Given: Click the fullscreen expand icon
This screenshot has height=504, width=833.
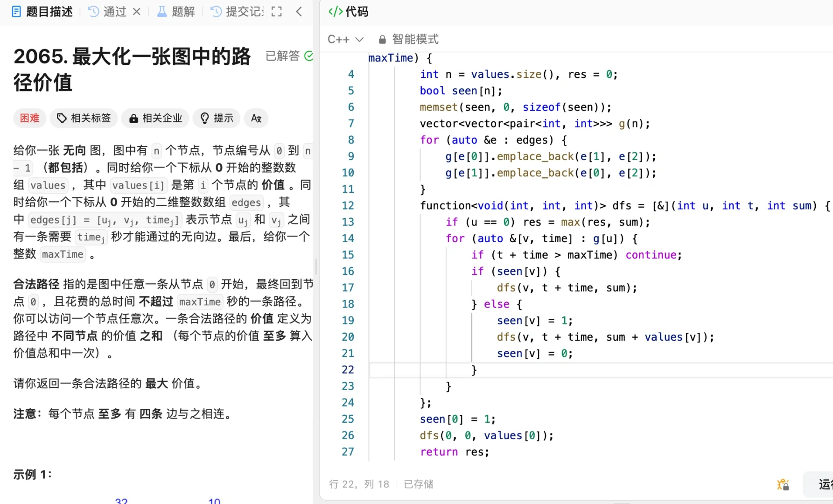Looking at the screenshot, I should click(277, 12).
